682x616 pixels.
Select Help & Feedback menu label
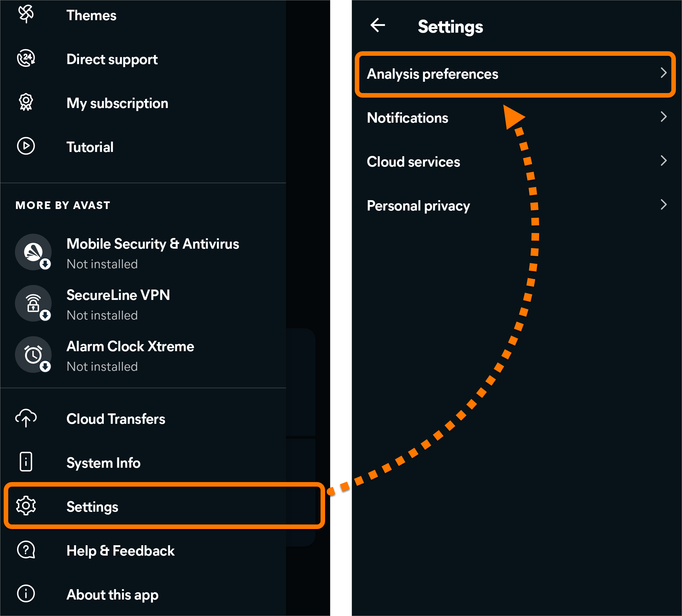pyautogui.click(x=120, y=551)
